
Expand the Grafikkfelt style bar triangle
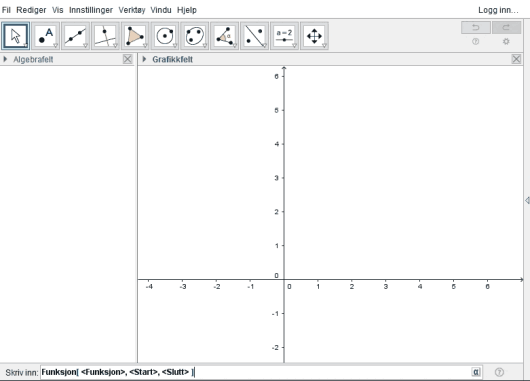click(x=144, y=59)
